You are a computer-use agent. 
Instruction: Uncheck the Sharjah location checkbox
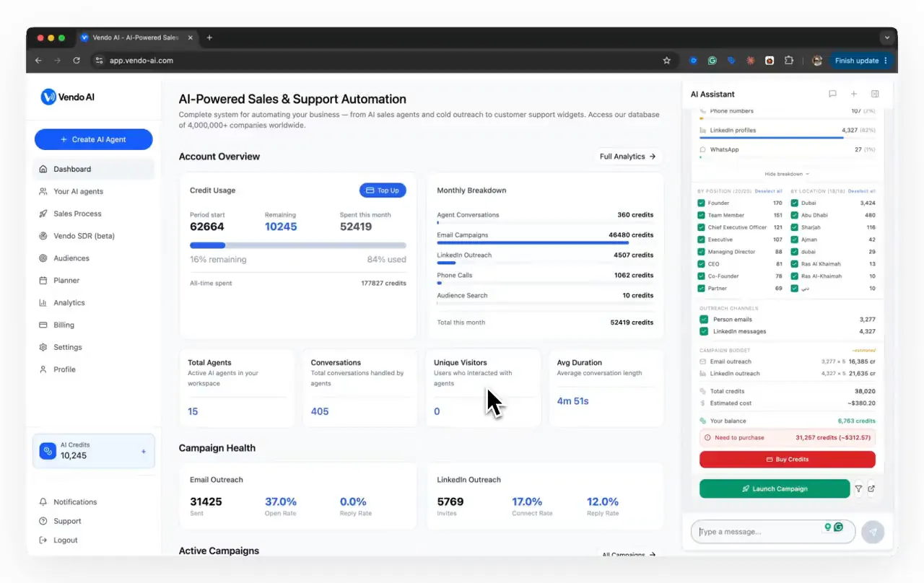[x=794, y=227]
